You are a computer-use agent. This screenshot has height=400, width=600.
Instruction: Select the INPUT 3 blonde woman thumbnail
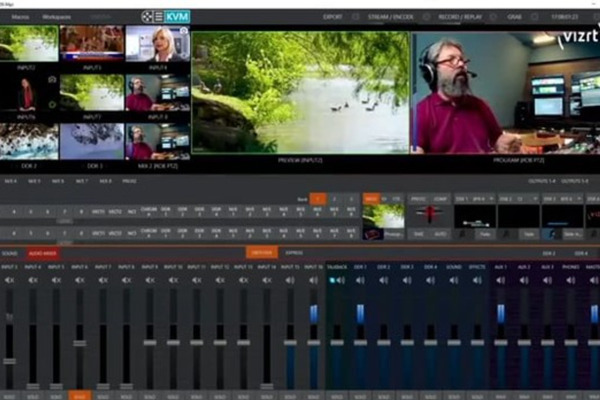(158, 42)
